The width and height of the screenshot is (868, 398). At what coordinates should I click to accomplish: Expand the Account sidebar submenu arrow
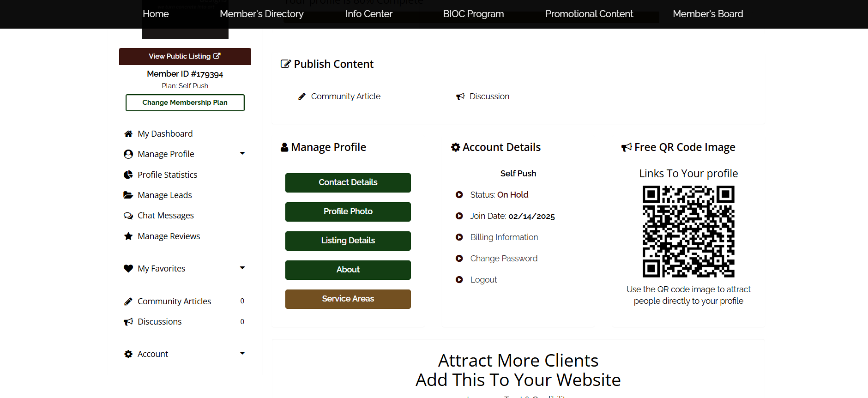(242, 353)
